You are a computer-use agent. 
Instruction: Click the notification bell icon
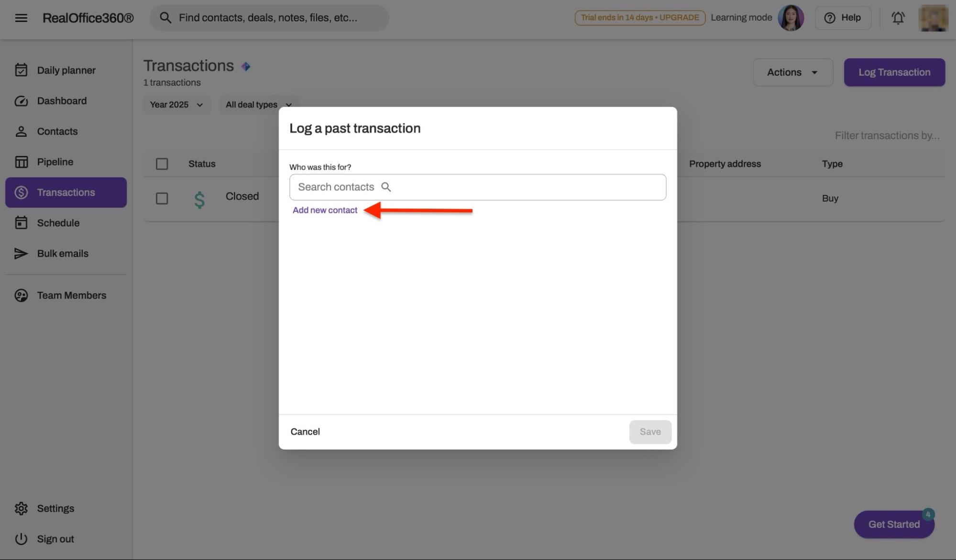point(898,18)
